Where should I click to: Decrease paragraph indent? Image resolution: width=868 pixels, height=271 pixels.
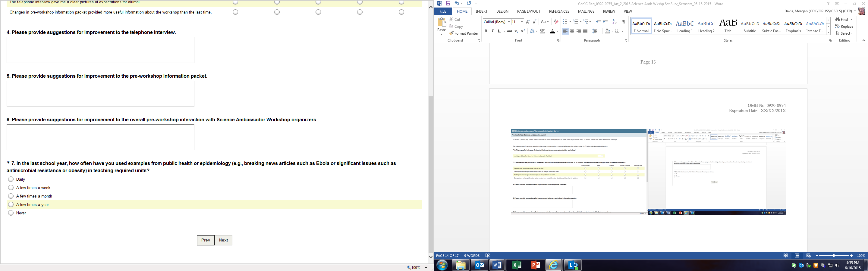[x=599, y=22]
